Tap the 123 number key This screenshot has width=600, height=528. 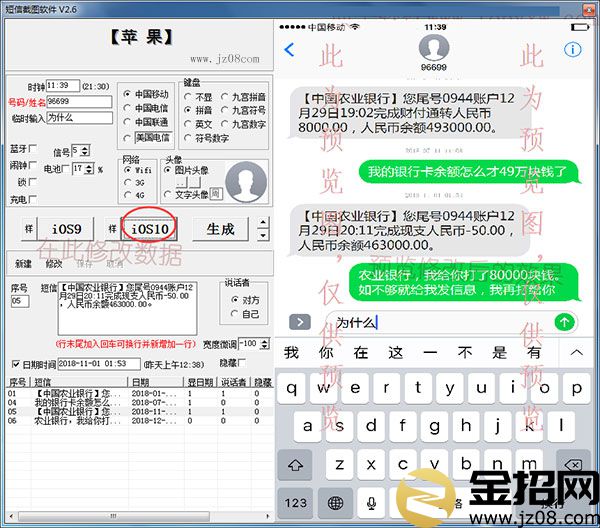click(x=295, y=503)
